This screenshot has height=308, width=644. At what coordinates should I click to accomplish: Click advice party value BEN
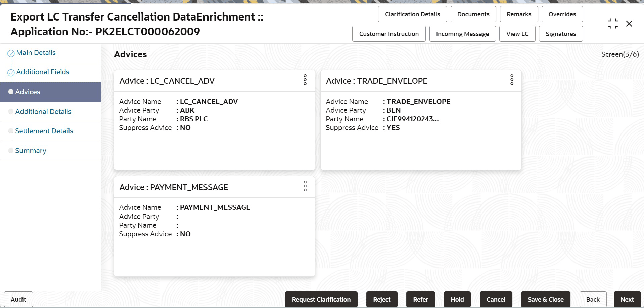point(394,110)
